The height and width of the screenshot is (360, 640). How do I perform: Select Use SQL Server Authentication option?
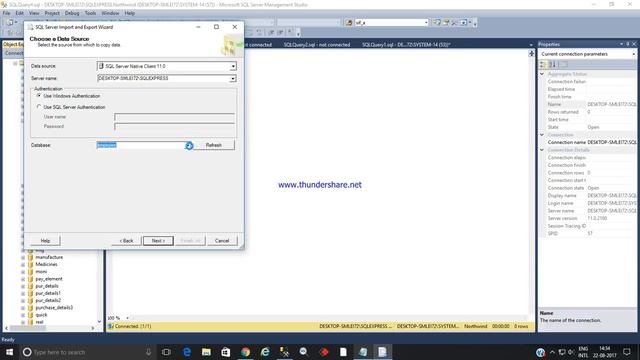coord(39,107)
